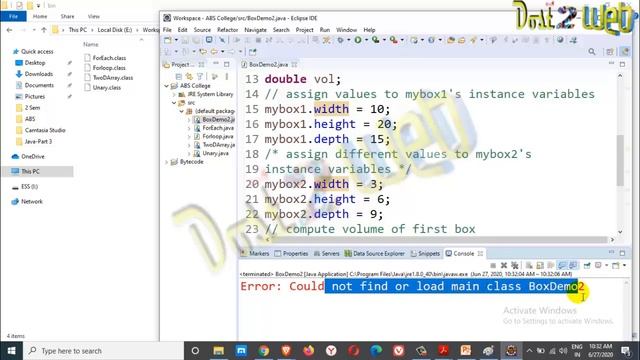This screenshot has height=360, width=640.
Task: Click the filter funnel icon in Project Explorer
Action: (x=200, y=76)
